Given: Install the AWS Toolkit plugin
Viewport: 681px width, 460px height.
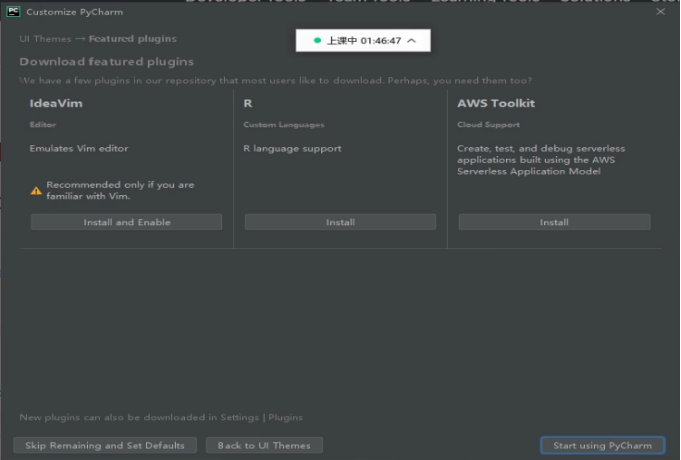Looking at the screenshot, I should (554, 222).
